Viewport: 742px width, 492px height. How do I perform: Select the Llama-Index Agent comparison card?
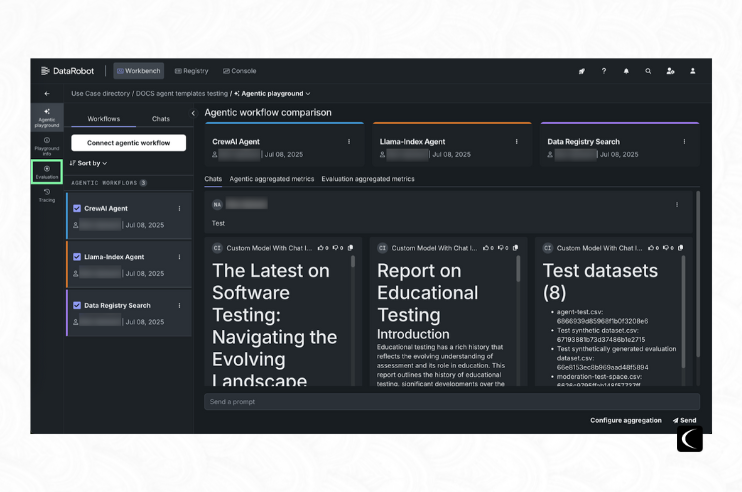tap(452, 145)
